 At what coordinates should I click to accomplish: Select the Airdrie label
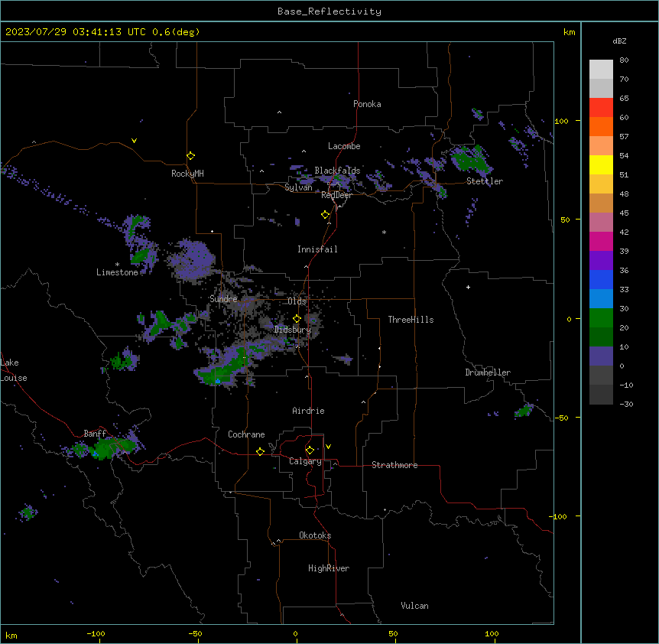(309, 411)
